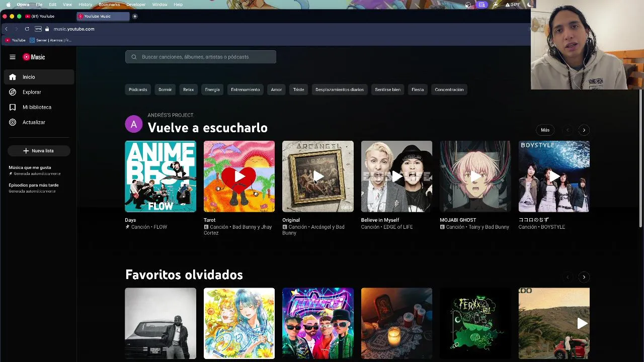Image resolution: width=644 pixels, height=362 pixels.
Task: Select the Energía filter chip
Action: coord(212,89)
